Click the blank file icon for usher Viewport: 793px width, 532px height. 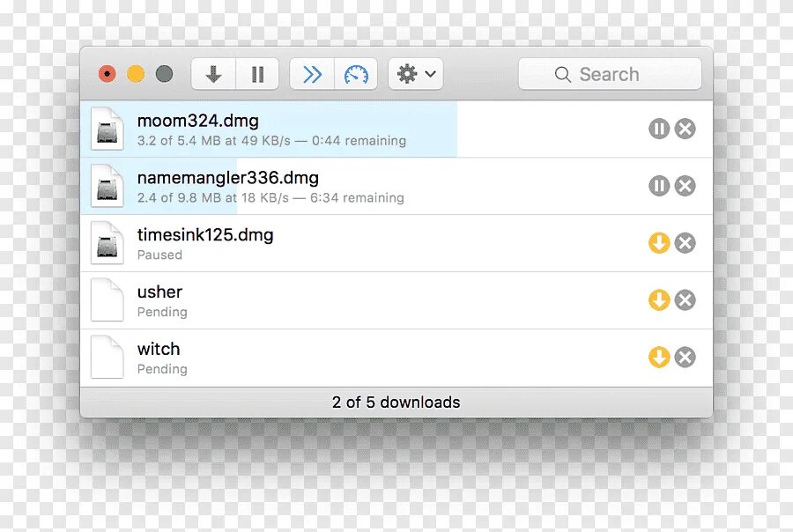107,300
